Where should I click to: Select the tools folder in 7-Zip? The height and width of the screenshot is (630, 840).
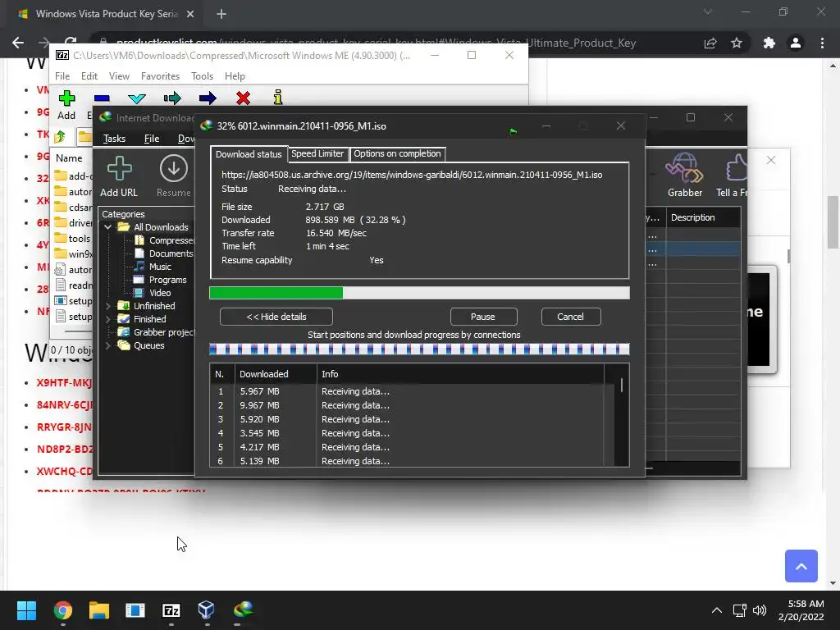point(73,239)
